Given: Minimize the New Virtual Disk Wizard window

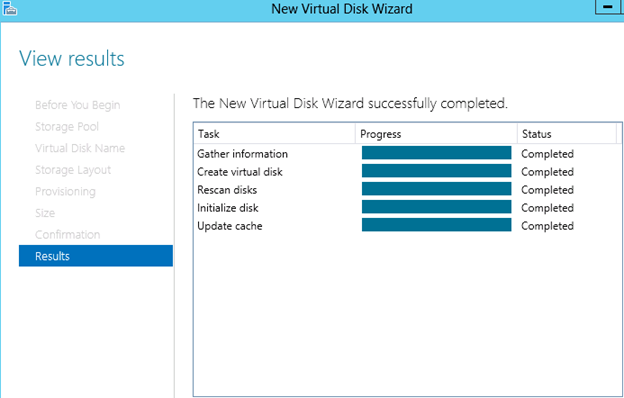Looking at the screenshot, I should tap(607, 7).
